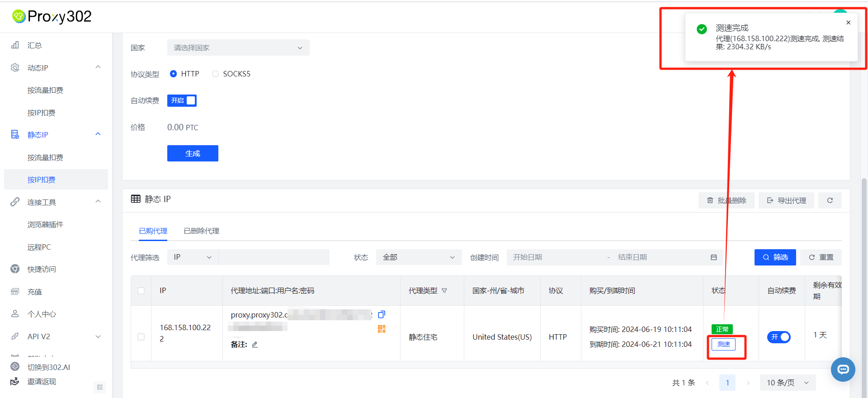The height and width of the screenshot is (398, 868).
Task: Switch to the 已删除代理 tab
Action: pyautogui.click(x=202, y=231)
